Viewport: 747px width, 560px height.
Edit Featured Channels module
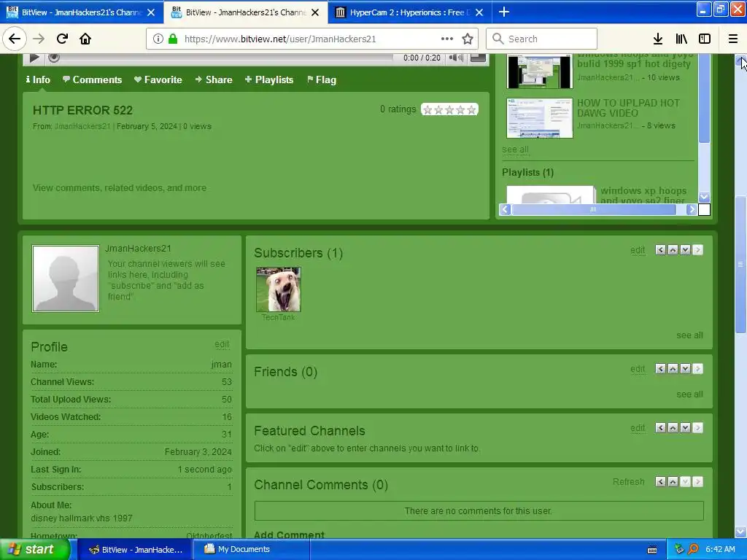coord(638,428)
